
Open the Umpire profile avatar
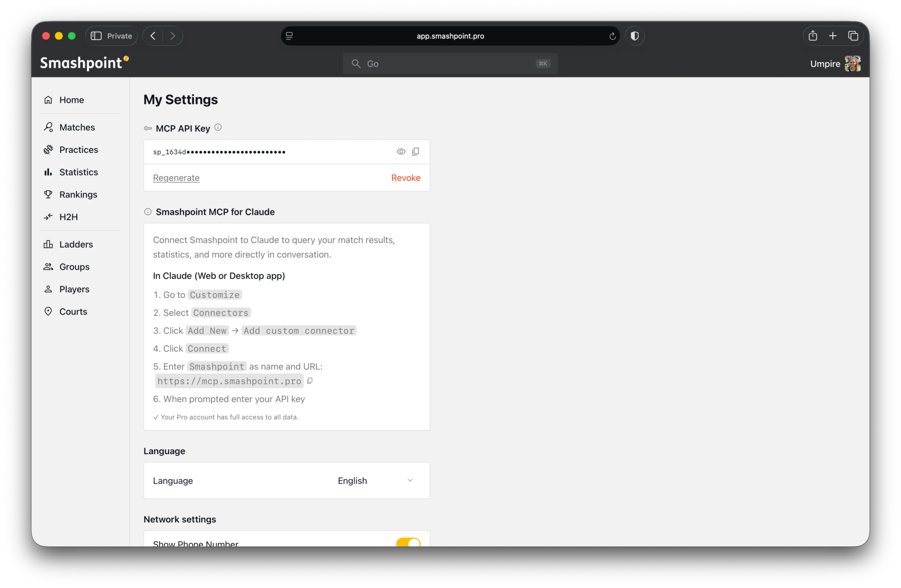tap(852, 64)
